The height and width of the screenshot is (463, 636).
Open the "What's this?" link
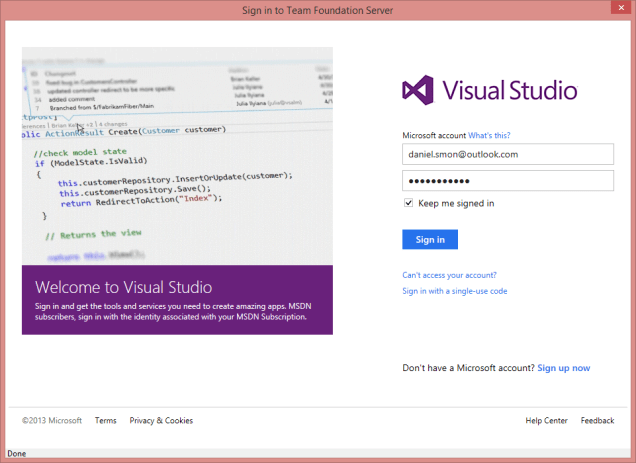[490, 134]
